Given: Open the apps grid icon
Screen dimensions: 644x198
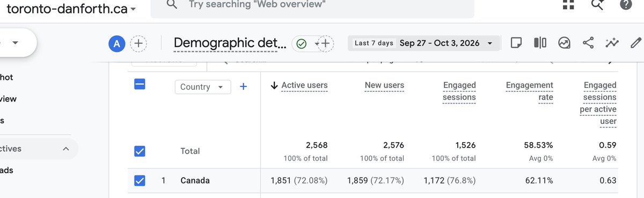Looking at the screenshot, I should [x=568, y=4].
